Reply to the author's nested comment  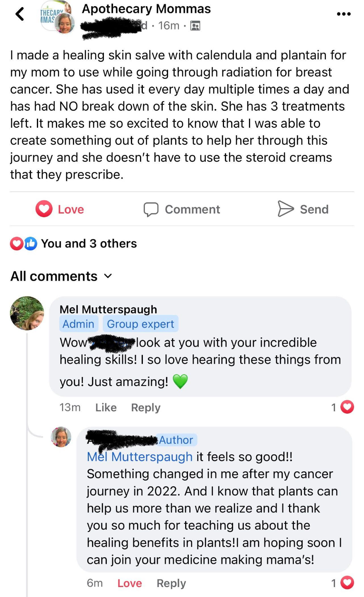[171, 583]
